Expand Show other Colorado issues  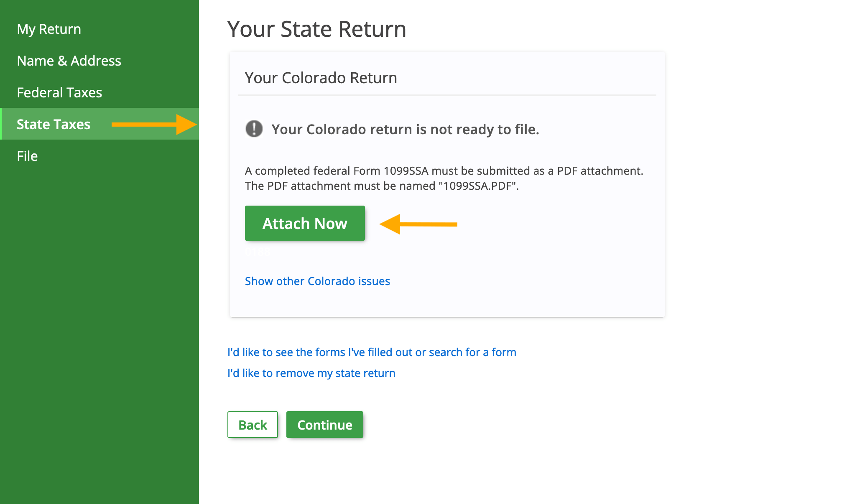tap(319, 280)
